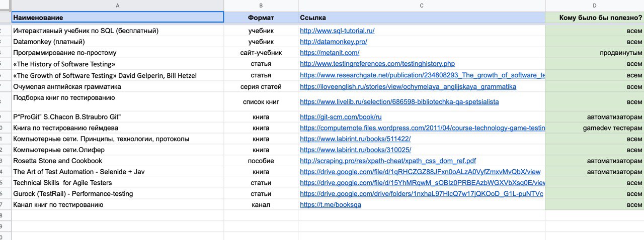Select the ProGit S.Chacon name cell
The height and width of the screenshot is (240, 644).
(x=118, y=117)
